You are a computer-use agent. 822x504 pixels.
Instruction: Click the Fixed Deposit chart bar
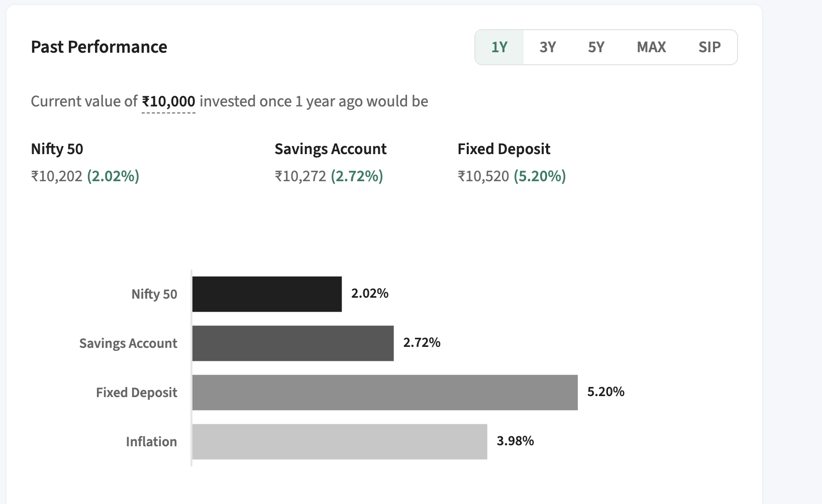(385, 393)
